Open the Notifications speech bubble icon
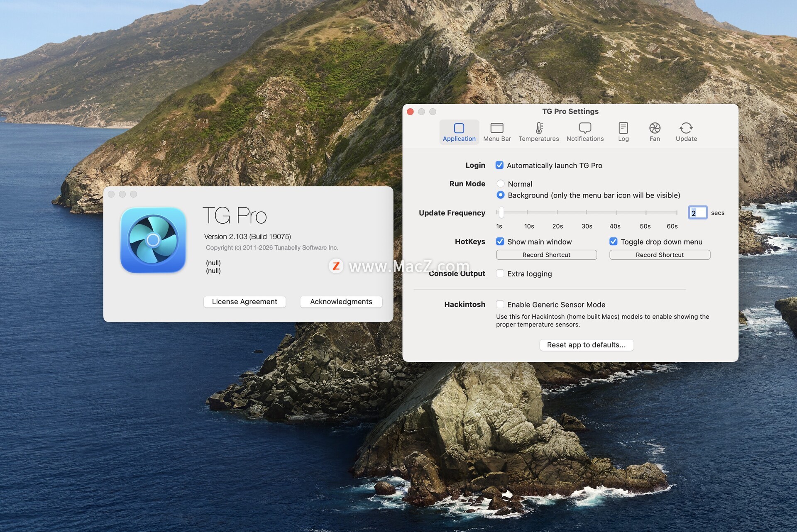This screenshot has height=532, width=797. (584, 128)
